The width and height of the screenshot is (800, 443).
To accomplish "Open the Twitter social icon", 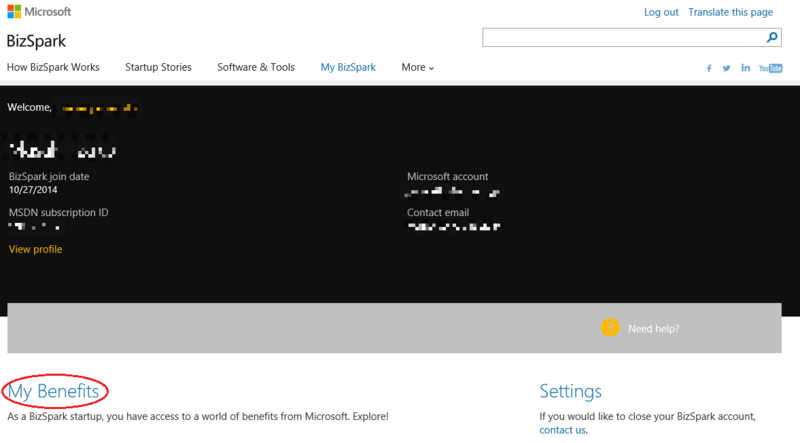I will [x=727, y=68].
